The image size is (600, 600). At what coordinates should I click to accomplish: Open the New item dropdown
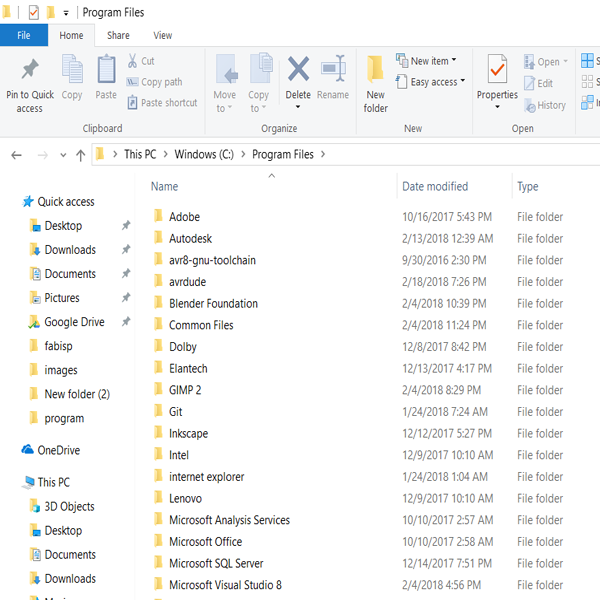(x=454, y=60)
